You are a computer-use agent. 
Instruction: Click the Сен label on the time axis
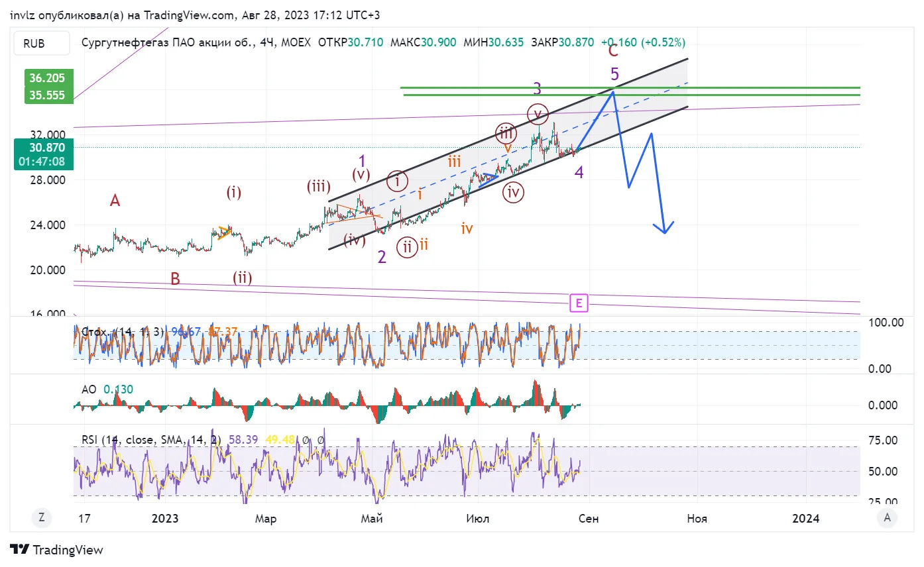[x=589, y=519]
